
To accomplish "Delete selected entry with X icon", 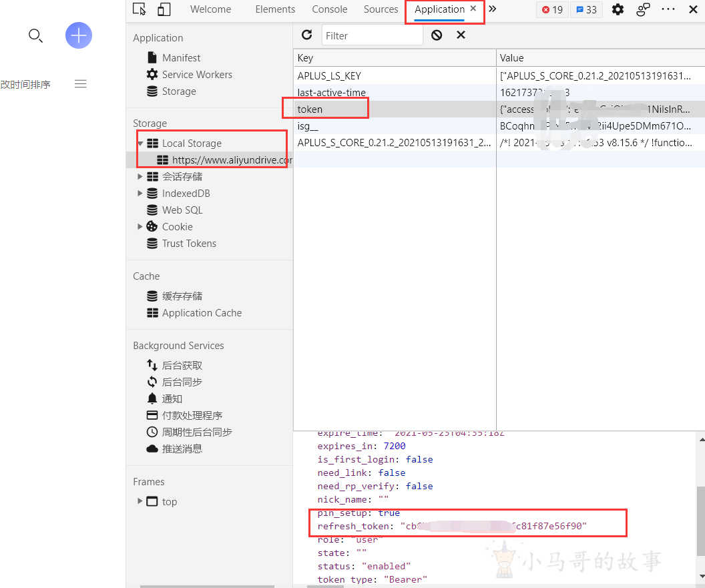I will pyautogui.click(x=461, y=35).
